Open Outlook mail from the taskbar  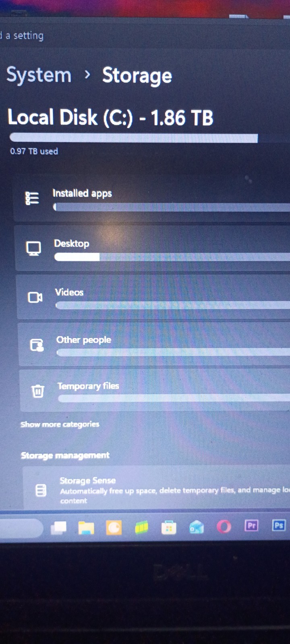click(197, 527)
